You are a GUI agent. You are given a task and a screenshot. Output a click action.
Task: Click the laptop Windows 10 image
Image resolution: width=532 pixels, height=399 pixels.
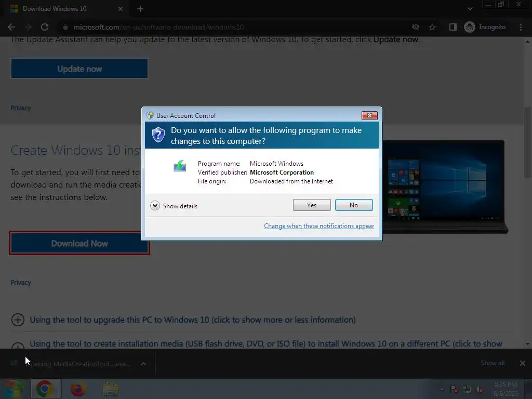[x=445, y=187]
